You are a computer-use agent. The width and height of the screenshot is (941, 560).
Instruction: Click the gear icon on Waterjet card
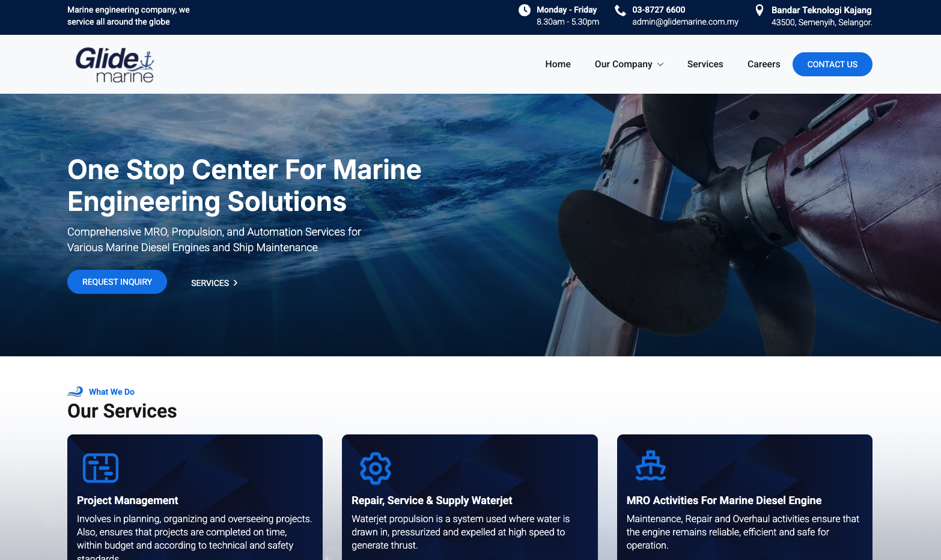pyautogui.click(x=376, y=468)
